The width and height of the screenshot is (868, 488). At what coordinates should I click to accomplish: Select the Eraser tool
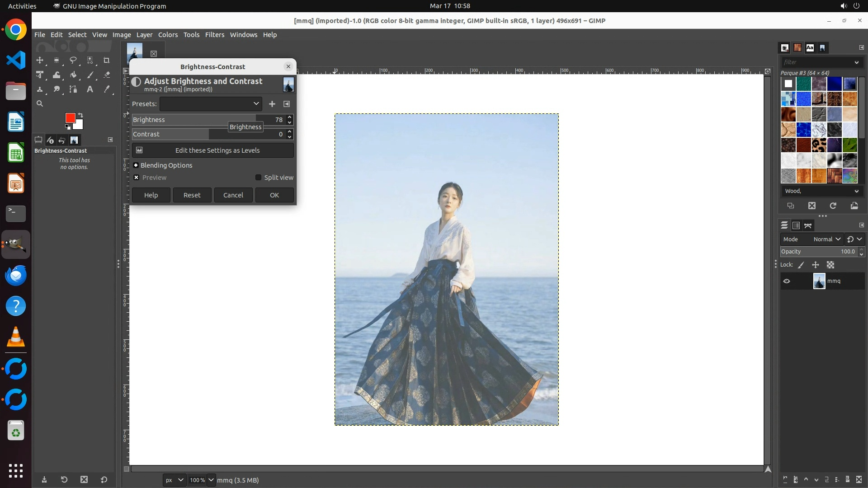click(107, 75)
